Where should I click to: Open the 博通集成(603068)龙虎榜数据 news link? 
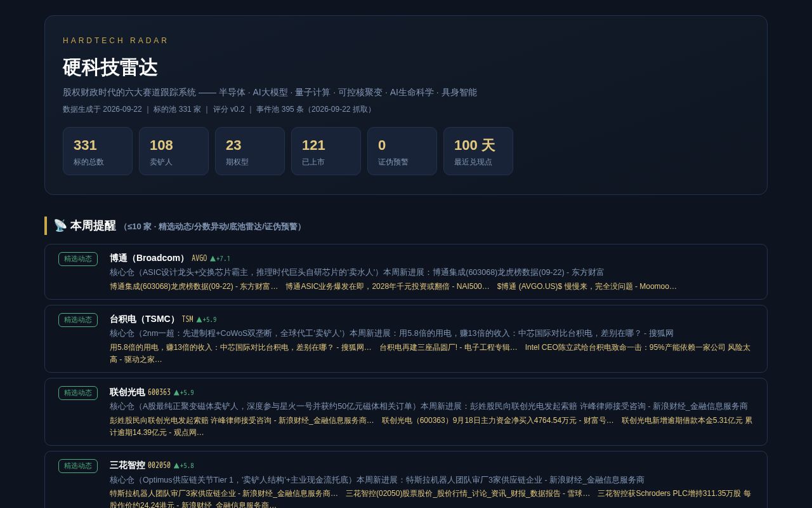(193, 286)
